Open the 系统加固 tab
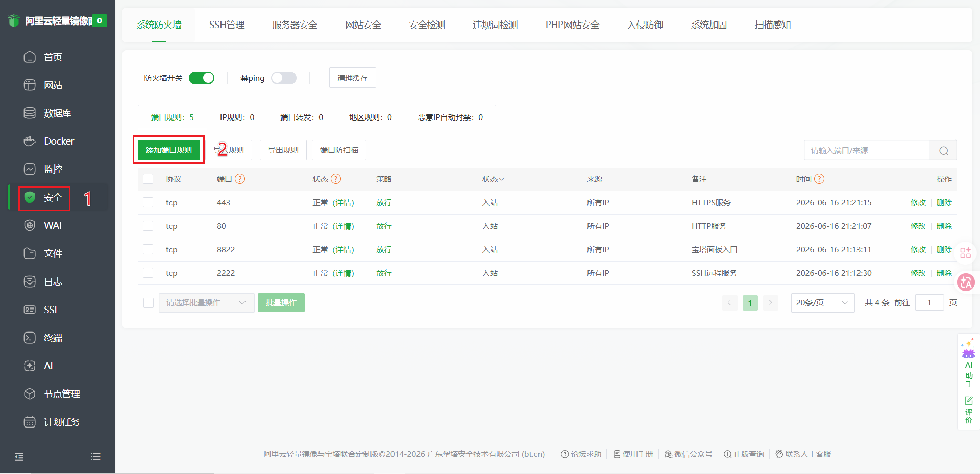 click(x=709, y=25)
